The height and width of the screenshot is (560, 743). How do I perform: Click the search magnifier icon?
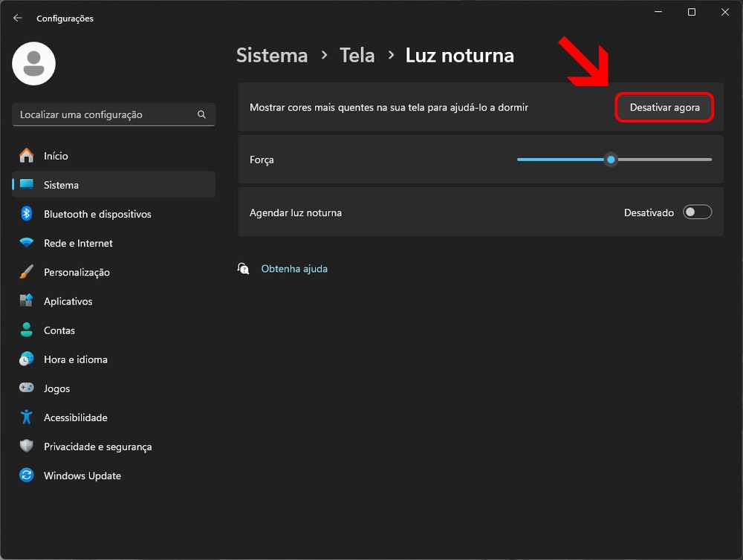click(201, 114)
